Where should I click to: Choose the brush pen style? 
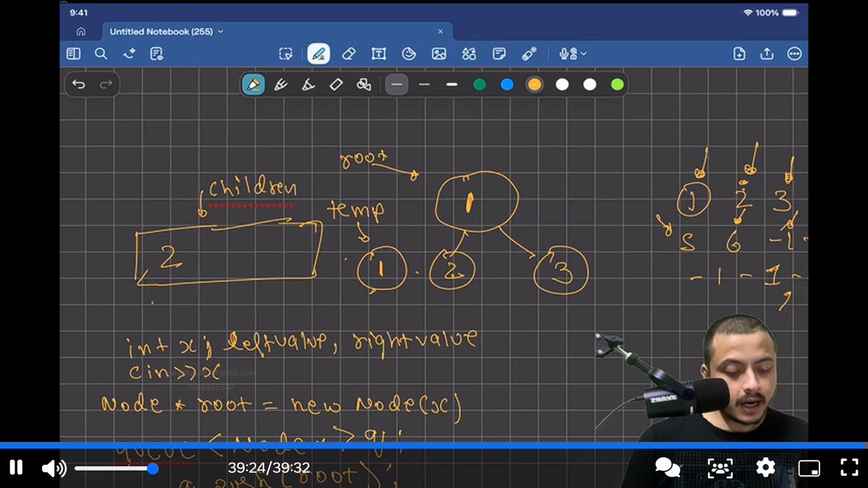pyautogui.click(x=308, y=85)
